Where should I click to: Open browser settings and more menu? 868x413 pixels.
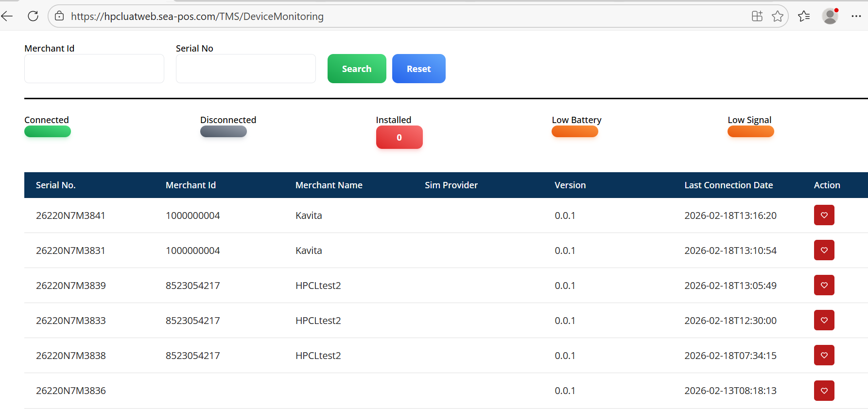coord(856,16)
